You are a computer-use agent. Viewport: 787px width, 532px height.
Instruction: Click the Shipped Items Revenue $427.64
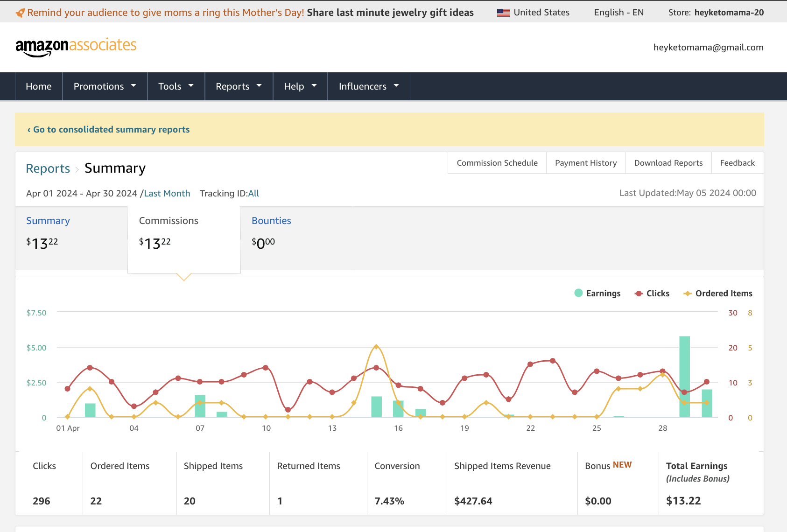(x=473, y=501)
